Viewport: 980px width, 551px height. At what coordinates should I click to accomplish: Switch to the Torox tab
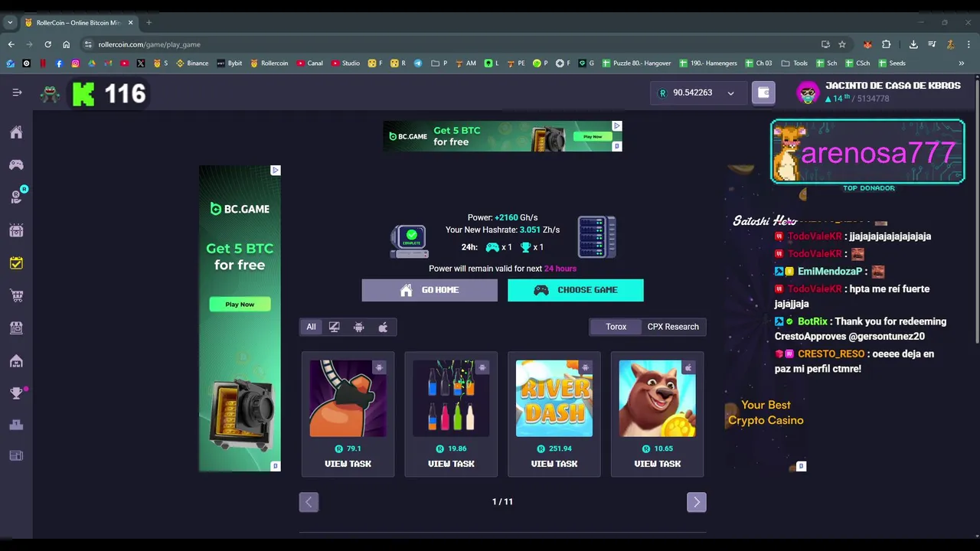coord(616,327)
